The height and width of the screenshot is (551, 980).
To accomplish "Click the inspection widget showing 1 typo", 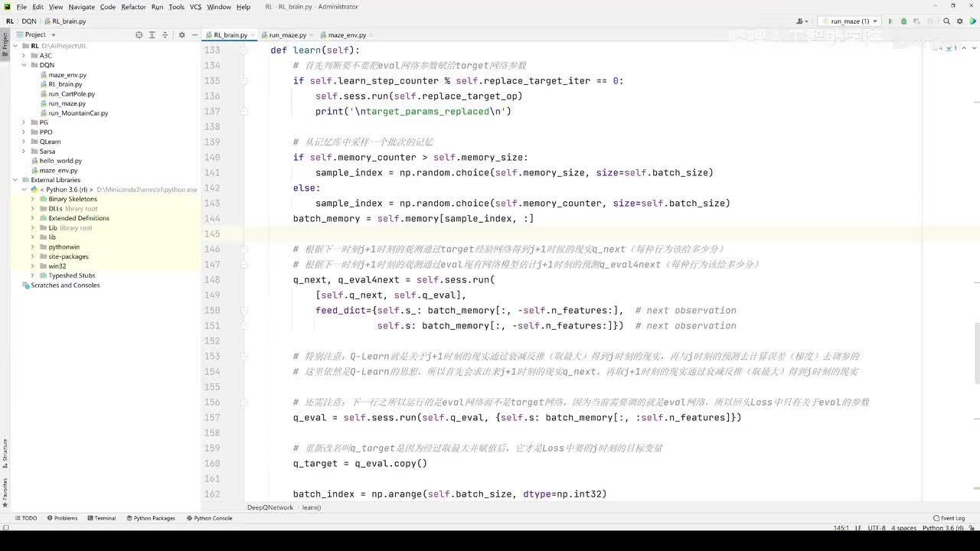I will (951, 48).
